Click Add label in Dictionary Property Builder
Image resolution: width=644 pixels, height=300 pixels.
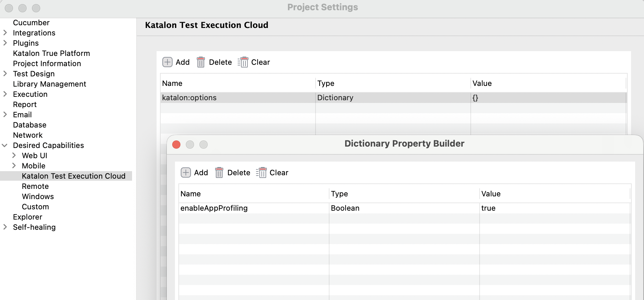[201, 172]
